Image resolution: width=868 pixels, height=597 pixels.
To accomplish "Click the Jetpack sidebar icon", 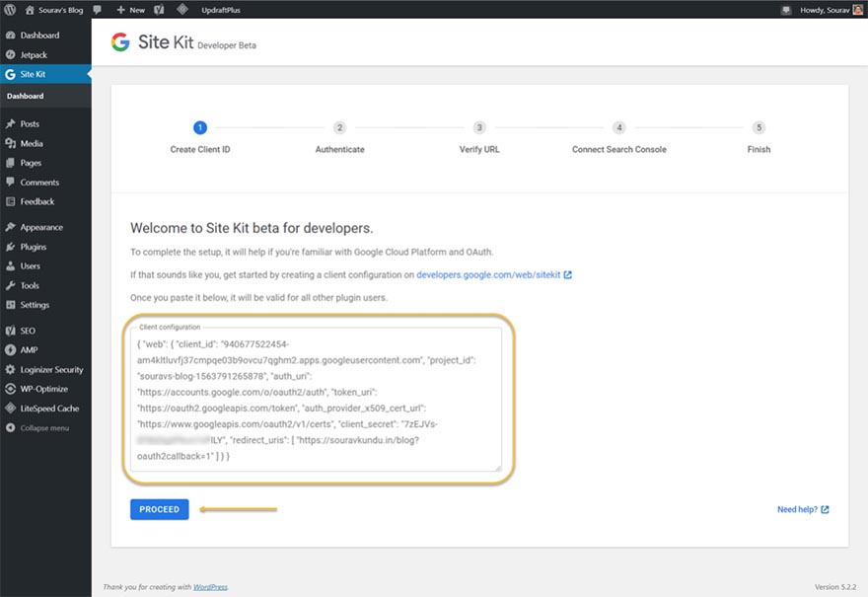I will click(10, 55).
